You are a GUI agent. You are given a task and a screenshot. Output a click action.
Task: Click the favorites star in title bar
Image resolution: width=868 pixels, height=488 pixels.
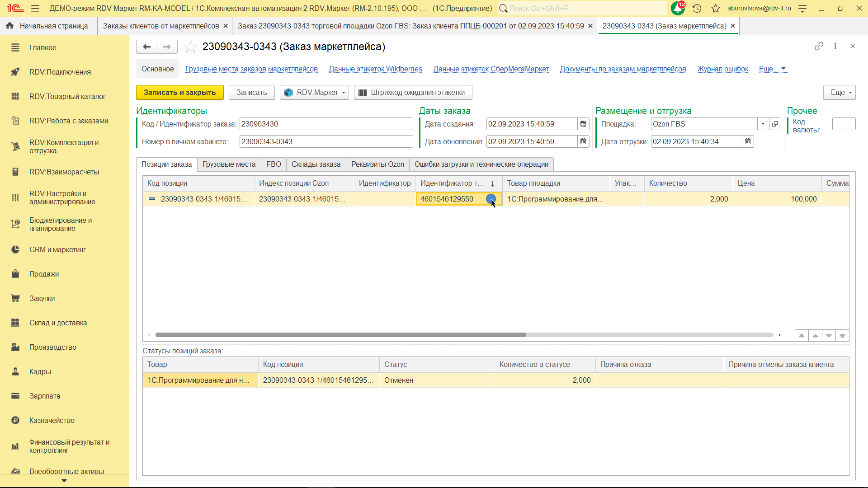pyautogui.click(x=715, y=8)
